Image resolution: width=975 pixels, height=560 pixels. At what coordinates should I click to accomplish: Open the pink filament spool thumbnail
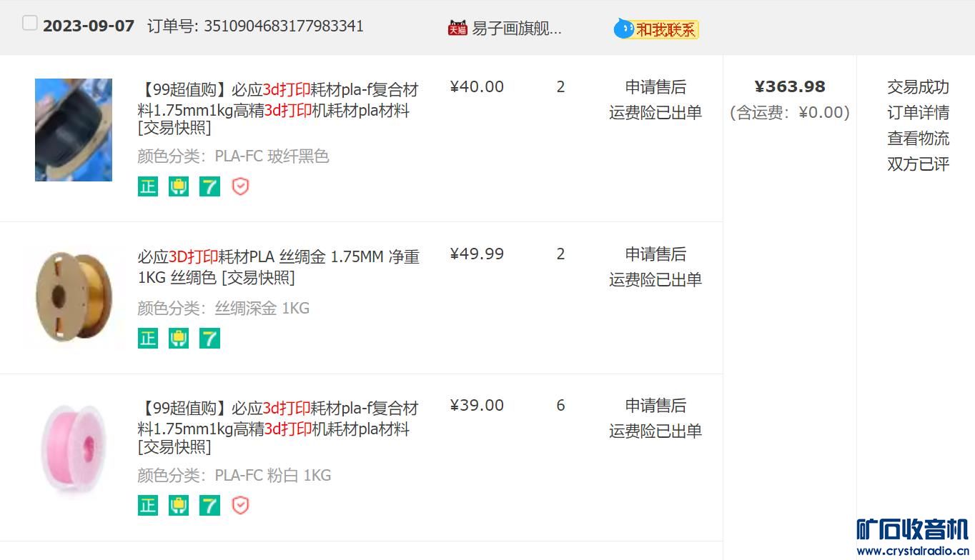74,449
